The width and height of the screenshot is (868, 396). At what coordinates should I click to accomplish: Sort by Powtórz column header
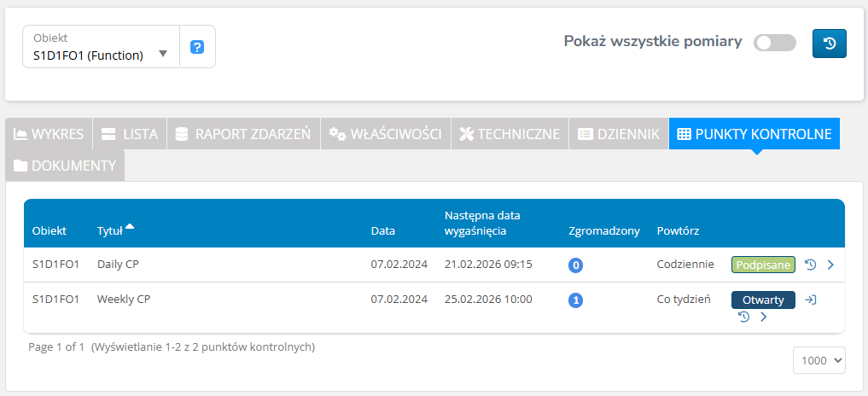(x=679, y=231)
